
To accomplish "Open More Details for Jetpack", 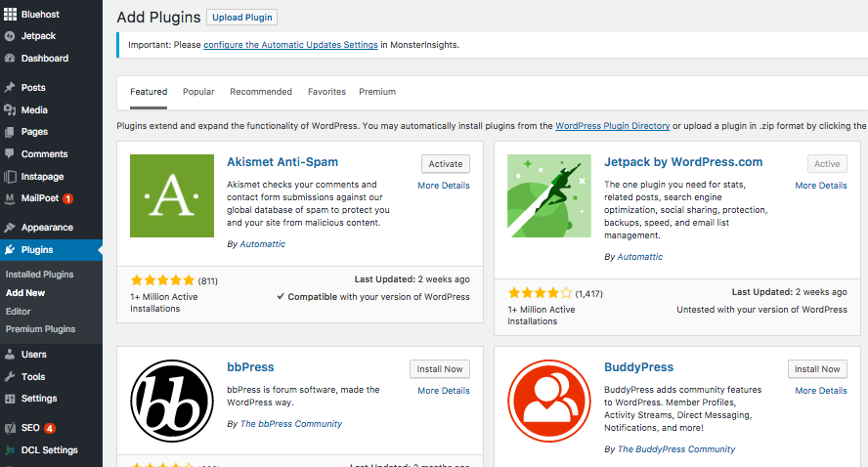I will point(821,186).
